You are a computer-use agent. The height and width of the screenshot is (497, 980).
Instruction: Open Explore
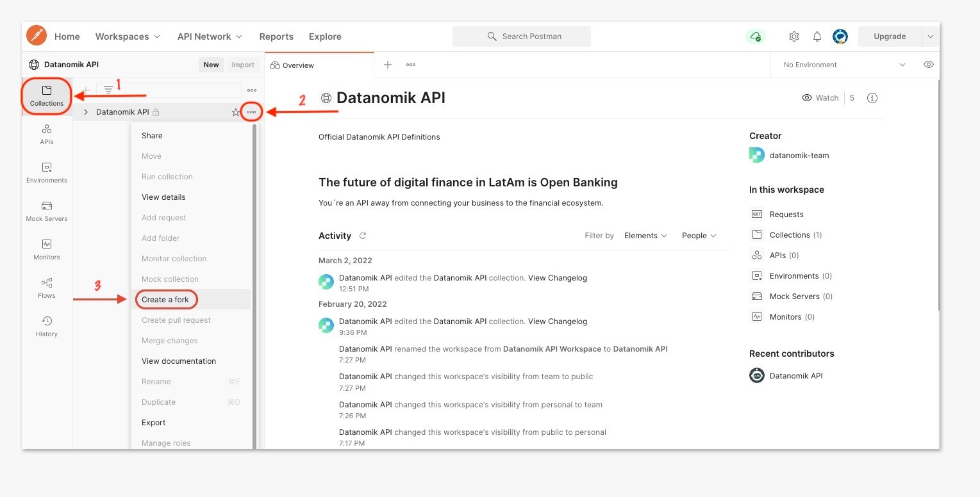point(325,37)
